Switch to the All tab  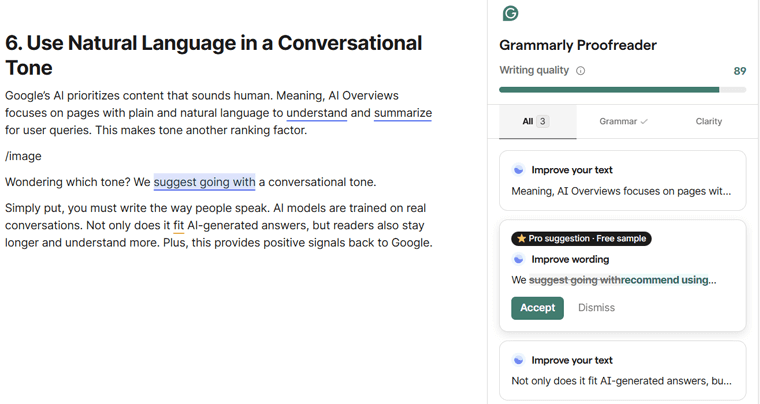(538, 122)
